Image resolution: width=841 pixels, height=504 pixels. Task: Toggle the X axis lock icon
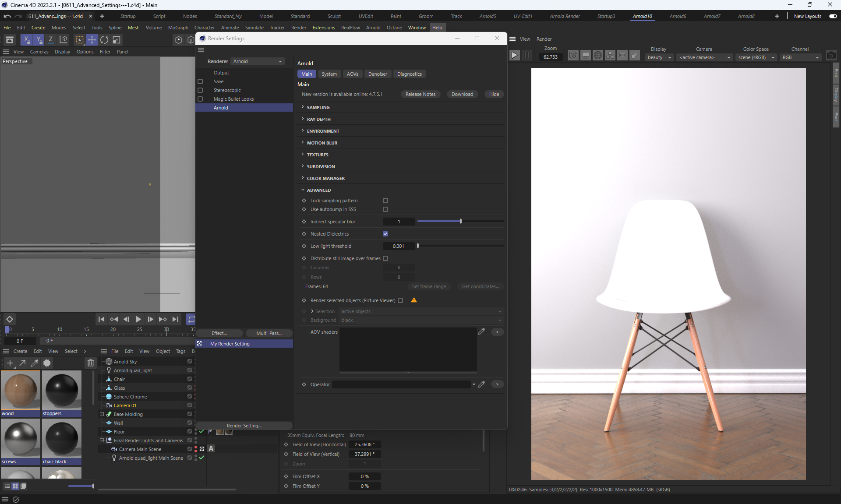tap(26, 40)
